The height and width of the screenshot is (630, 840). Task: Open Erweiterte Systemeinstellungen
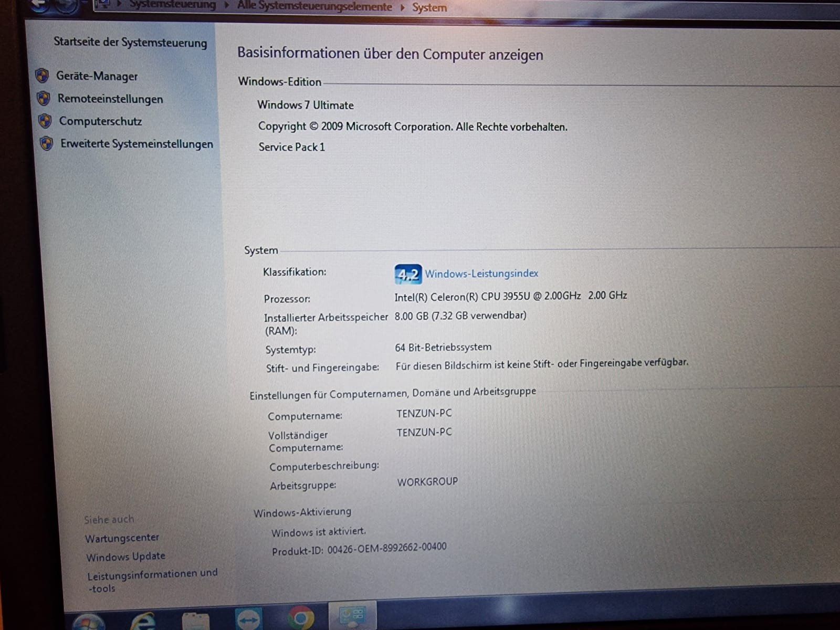[x=136, y=144]
